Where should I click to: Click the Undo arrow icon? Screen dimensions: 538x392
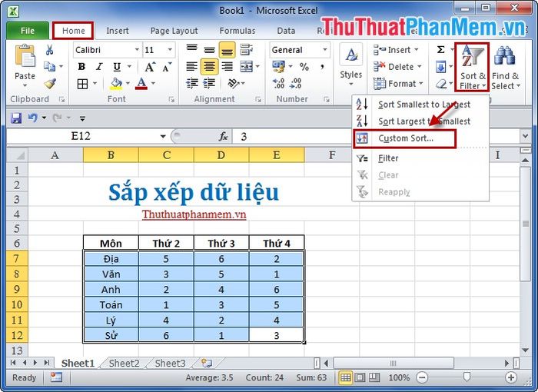(x=32, y=118)
